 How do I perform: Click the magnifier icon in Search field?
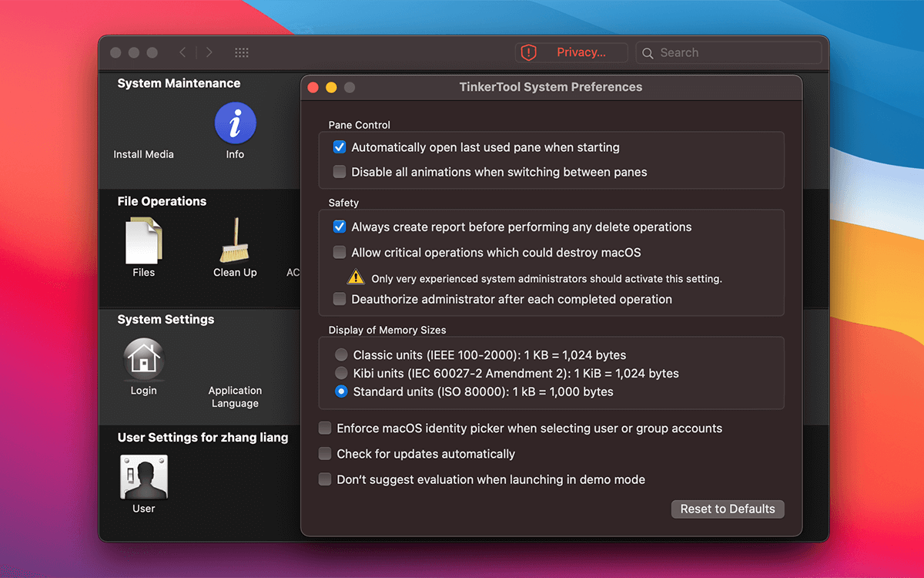(x=648, y=53)
